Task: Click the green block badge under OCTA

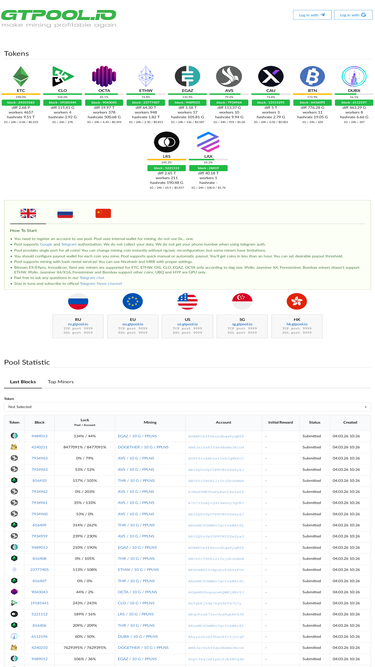Action: point(104,103)
